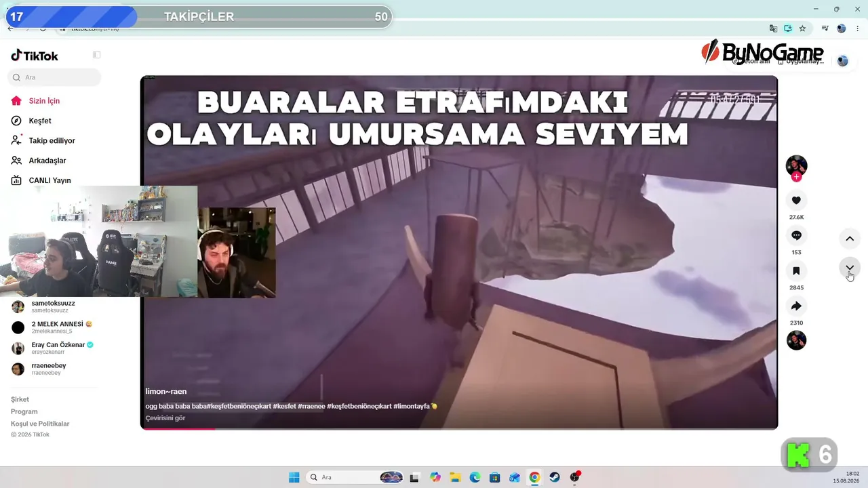Open Eray Can Özkenar account
The image size is (868, 488).
pyautogui.click(x=53, y=348)
